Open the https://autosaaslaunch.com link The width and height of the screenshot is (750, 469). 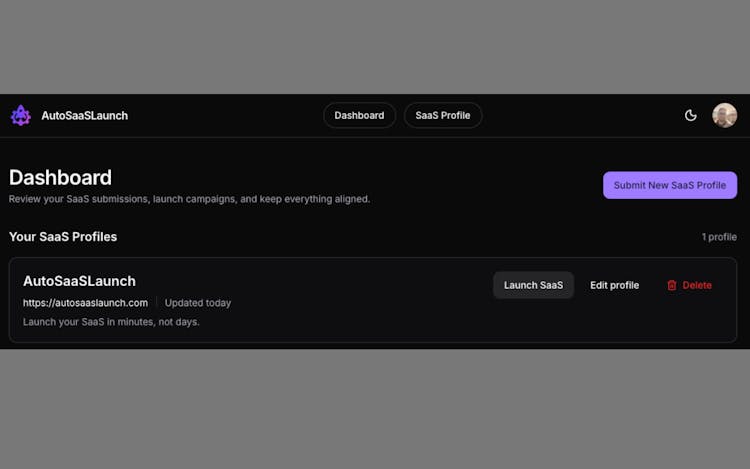tap(85, 303)
